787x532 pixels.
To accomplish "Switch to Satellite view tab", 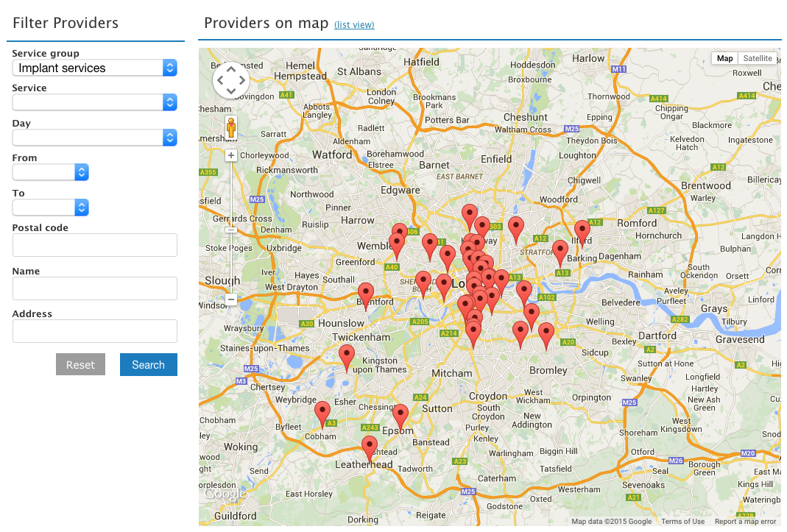I will [x=758, y=58].
